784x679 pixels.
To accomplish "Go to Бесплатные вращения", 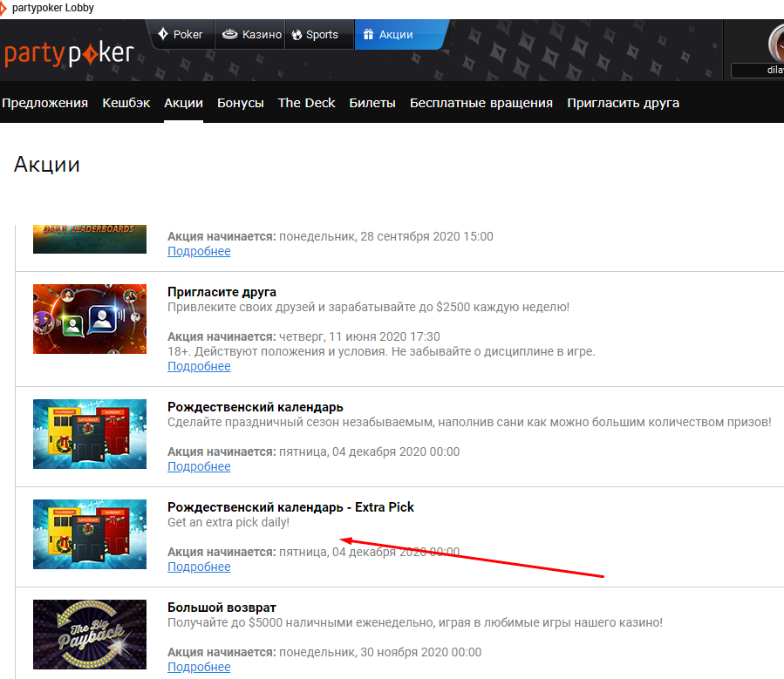I will point(481,103).
